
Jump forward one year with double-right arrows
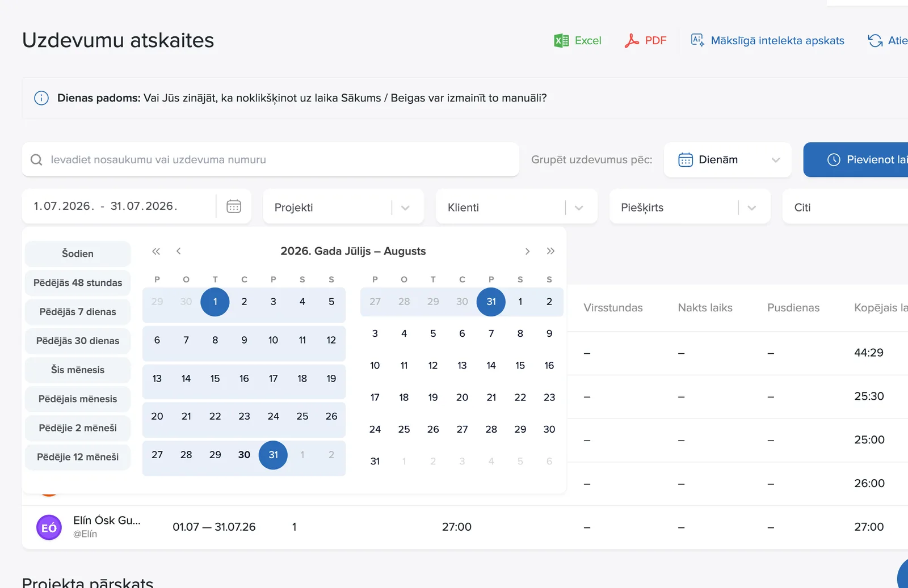coord(550,251)
